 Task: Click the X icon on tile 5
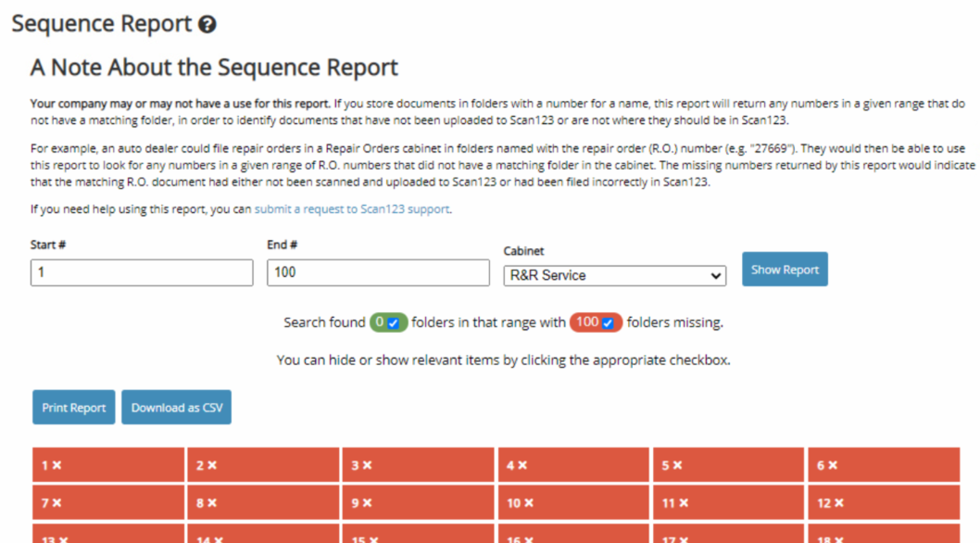point(678,465)
